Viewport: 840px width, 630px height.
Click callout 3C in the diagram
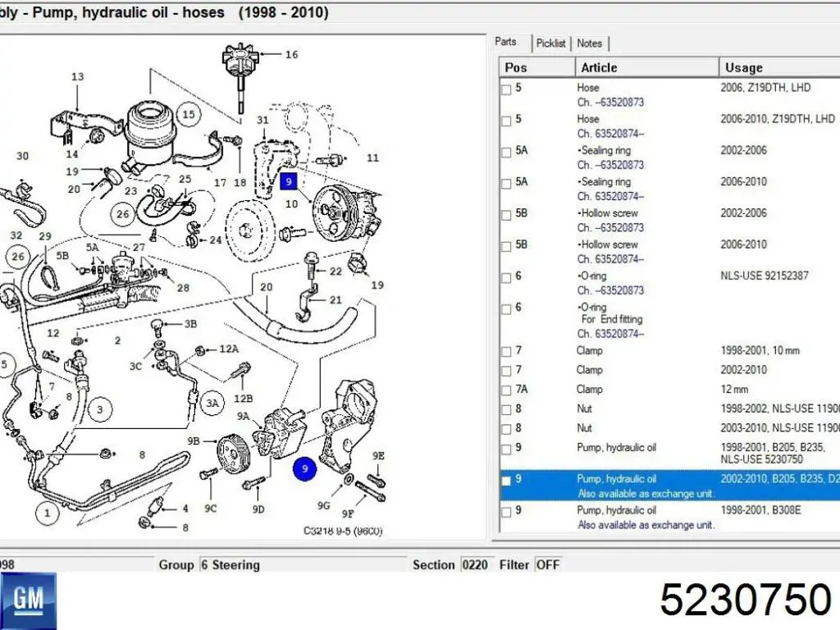pyautogui.click(x=135, y=367)
